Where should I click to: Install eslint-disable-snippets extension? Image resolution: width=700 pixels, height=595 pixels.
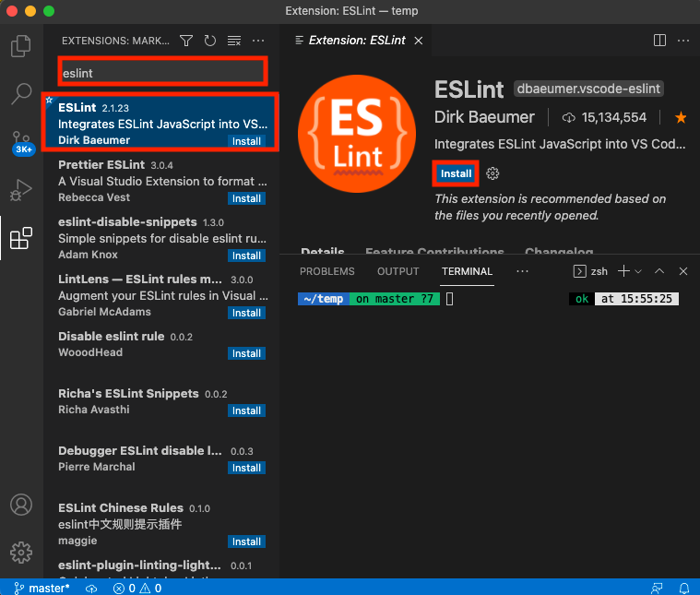click(x=246, y=256)
